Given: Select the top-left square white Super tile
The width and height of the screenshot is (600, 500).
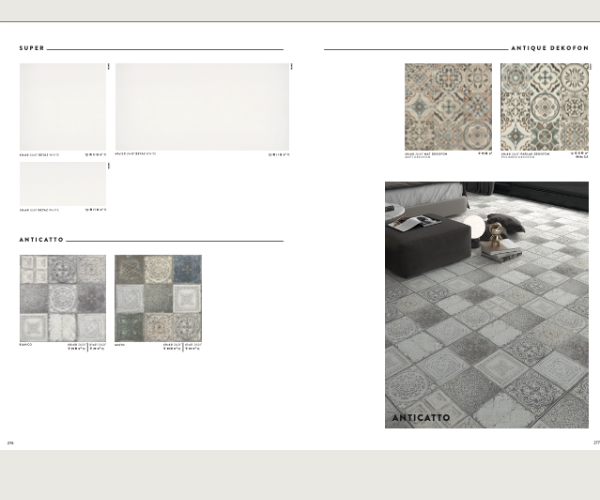Looking at the screenshot, I should [x=62, y=107].
